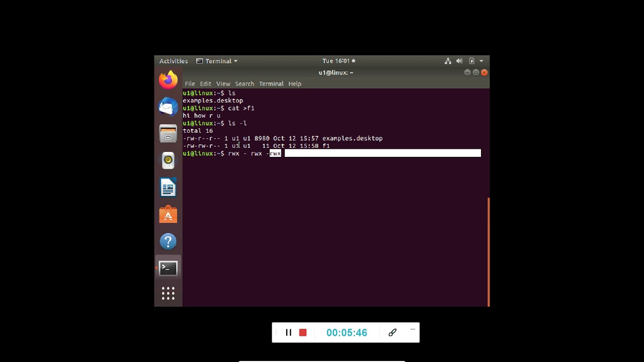Screen dimensions: 644x362
Task: Minimize the recorder control bar
Action: [x=413, y=329]
